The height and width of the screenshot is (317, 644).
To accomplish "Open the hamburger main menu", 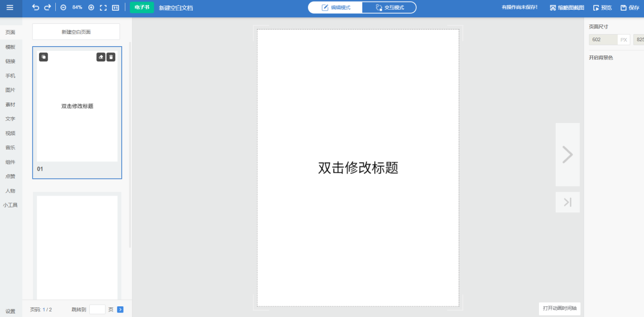I will pyautogui.click(x=10, y=8).
